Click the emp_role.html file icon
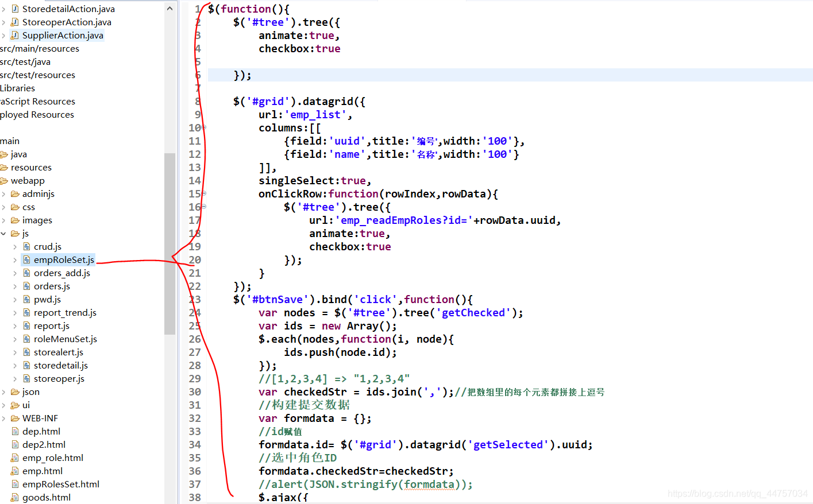The width and height of the screenshot is (813, 504). pos(15,458)
